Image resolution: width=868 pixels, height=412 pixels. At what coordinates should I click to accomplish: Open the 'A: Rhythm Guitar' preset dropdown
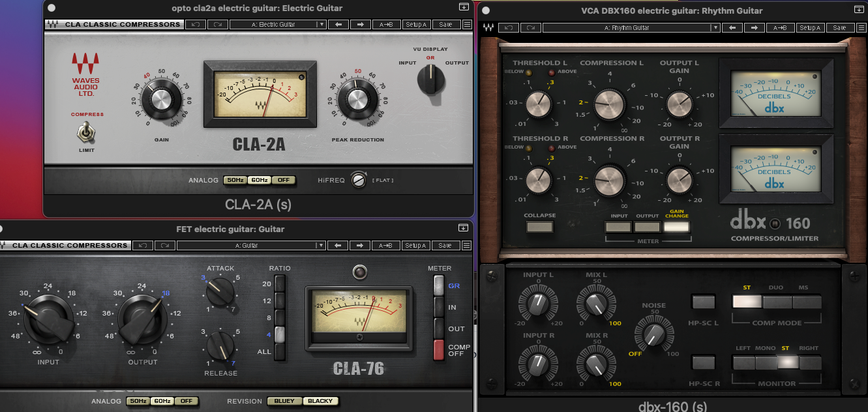[x=631, y=27]
